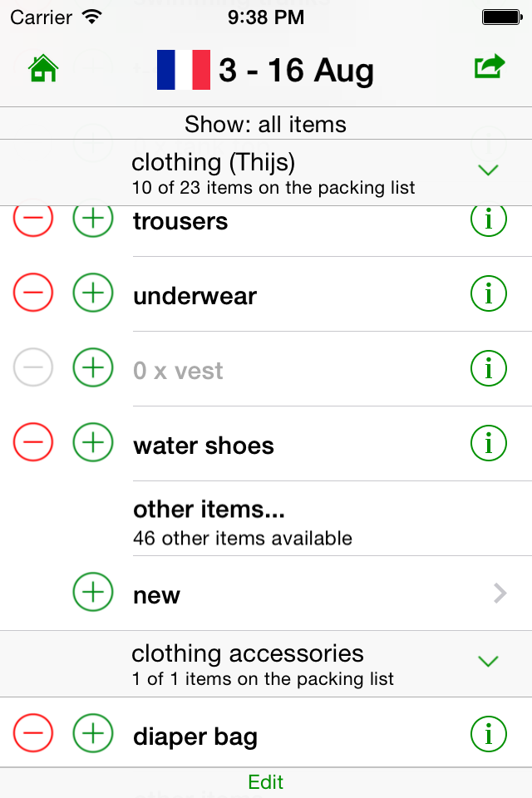
Task: Add a new item with plus
Action: click(x=93, y=592)
